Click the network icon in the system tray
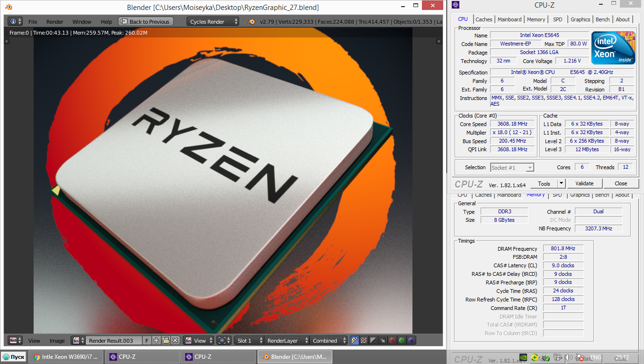This screenshot has height=364, width=644. 558,357
